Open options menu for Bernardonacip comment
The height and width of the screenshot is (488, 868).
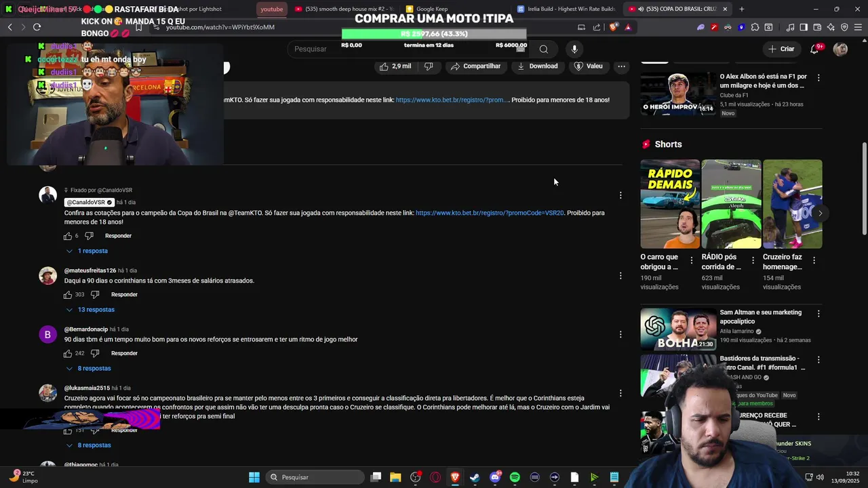point(620,334)
